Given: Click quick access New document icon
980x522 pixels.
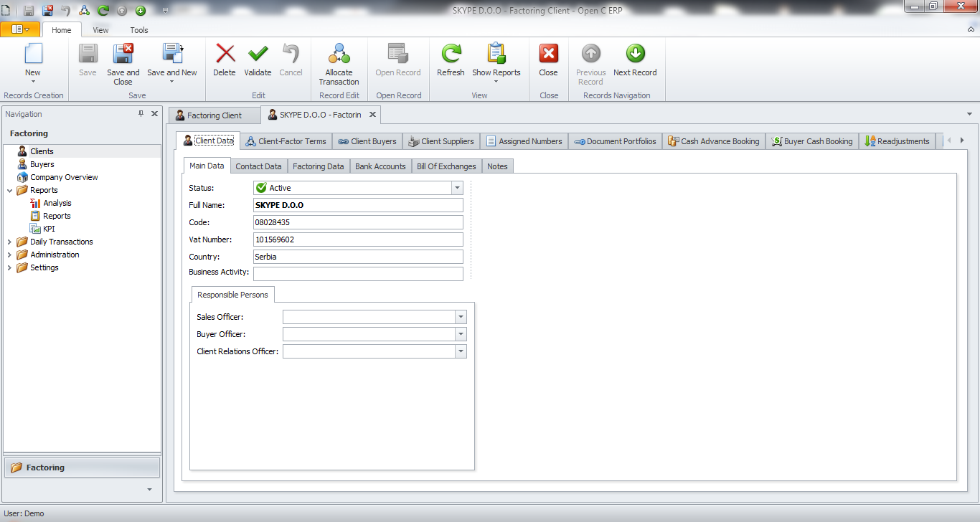Looking at the screenshot, I should 6,10.
